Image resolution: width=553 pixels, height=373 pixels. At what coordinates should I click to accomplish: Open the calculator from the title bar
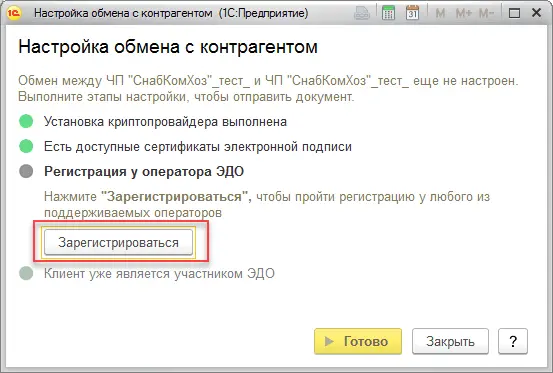click(388, 13)
